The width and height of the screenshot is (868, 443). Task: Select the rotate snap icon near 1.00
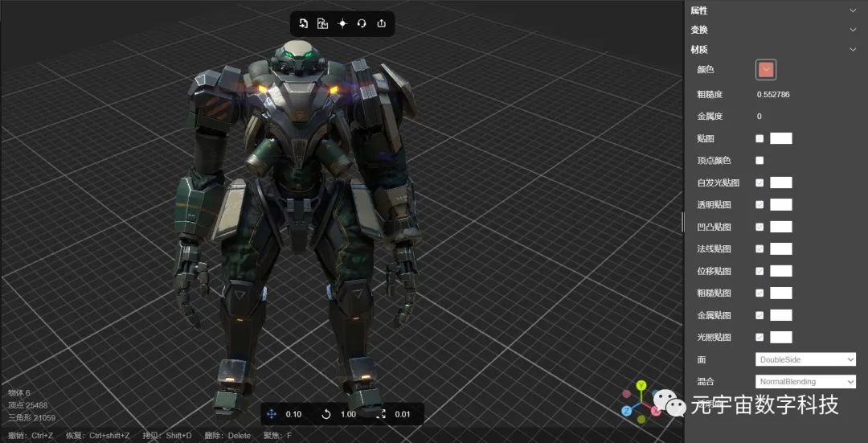326,414
